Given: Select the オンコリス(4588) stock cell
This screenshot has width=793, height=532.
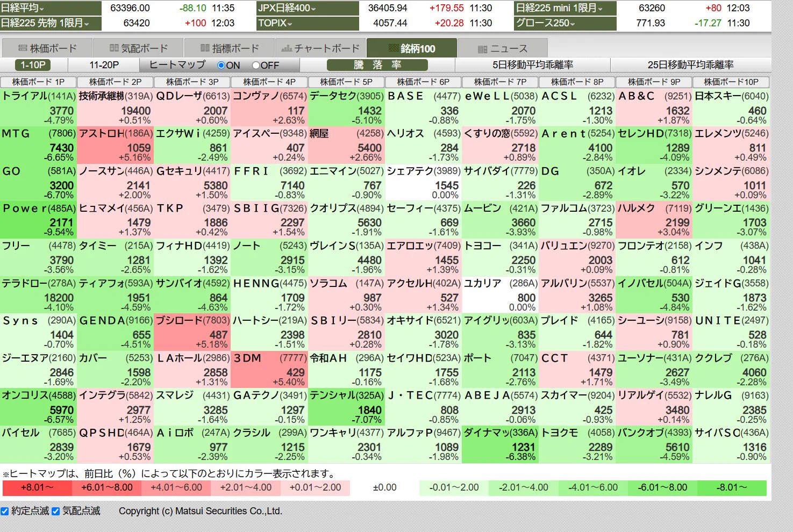Looking at the screenshot, I should pos(38,407).
